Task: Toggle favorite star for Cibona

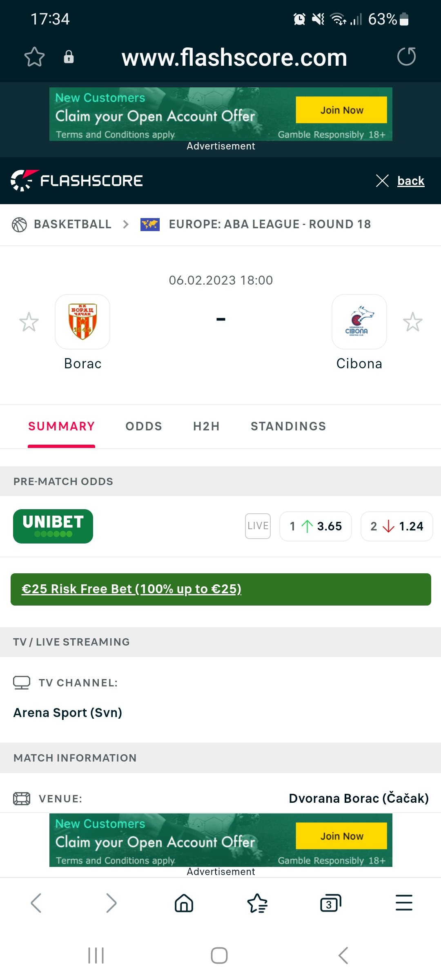Action: click(x=412, y=322)
